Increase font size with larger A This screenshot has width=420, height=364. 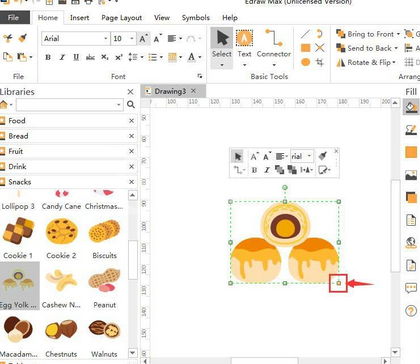(x=143, y=39)
